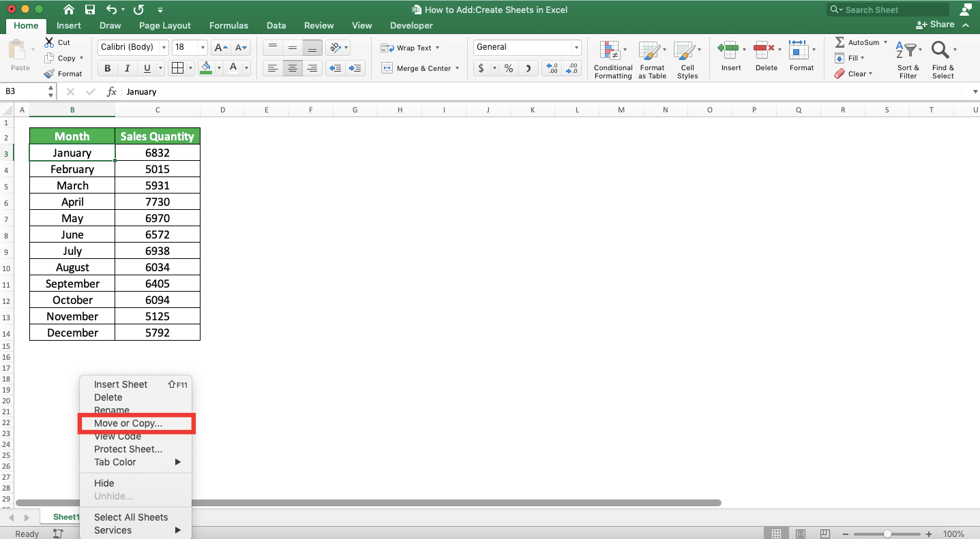980x539 pixels.
Task: Apply Cell Styles
Action: (x=687, y=60)
